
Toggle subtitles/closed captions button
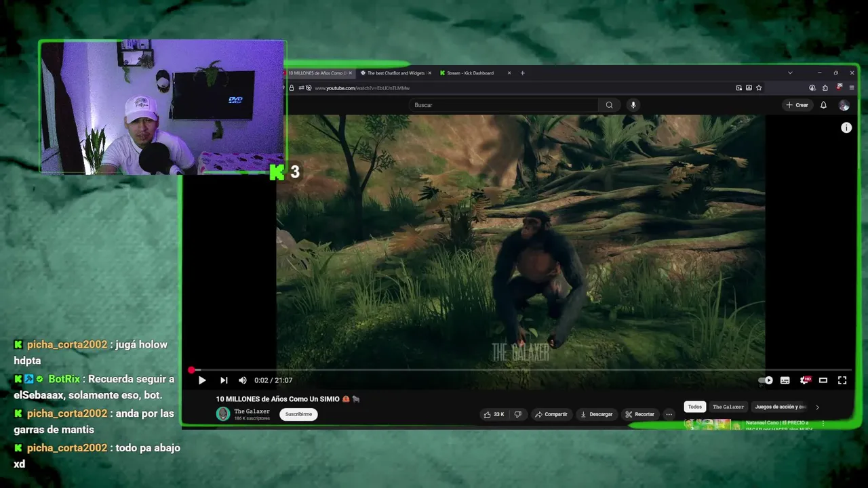(x=785, y=380)
